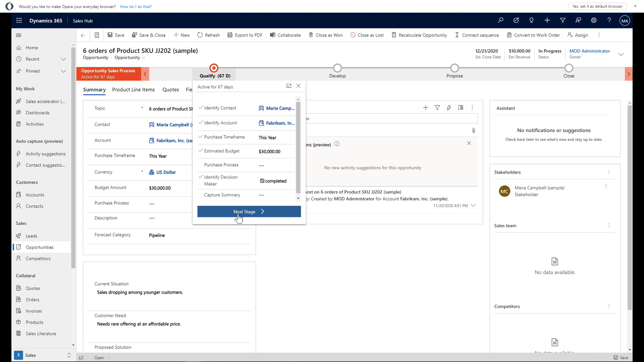Screen dimensions: 644x362
Task: Open more commands overflow menu
Action: pos(599,35)
